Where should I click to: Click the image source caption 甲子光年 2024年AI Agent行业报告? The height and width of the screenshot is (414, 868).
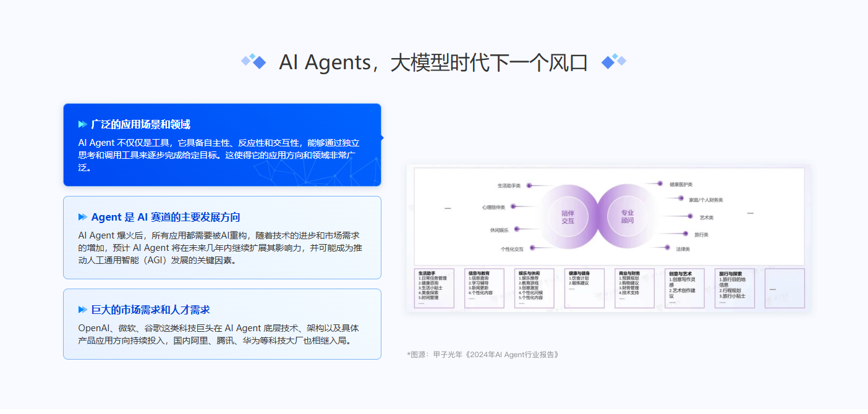[483, 355]
